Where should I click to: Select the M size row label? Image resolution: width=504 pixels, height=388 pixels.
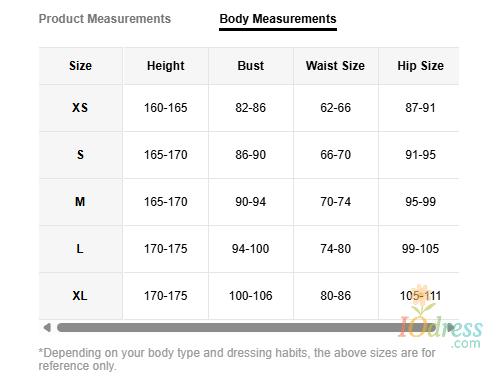tap(80, 202)
